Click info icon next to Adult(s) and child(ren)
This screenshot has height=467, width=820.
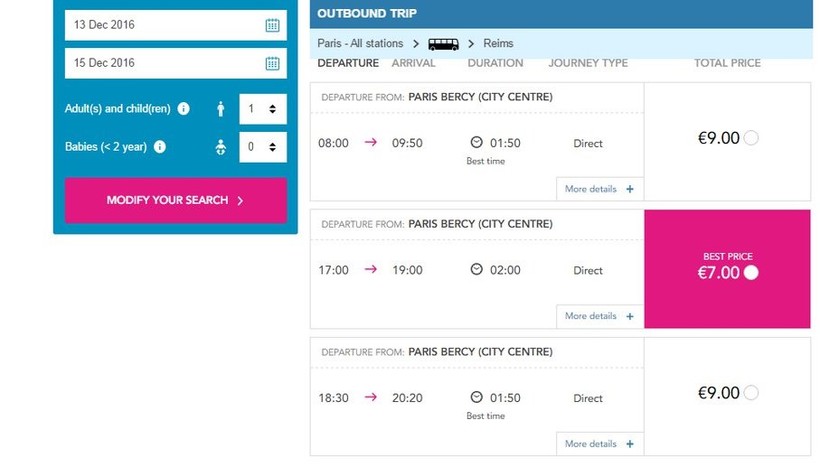(x=183, y=109)
